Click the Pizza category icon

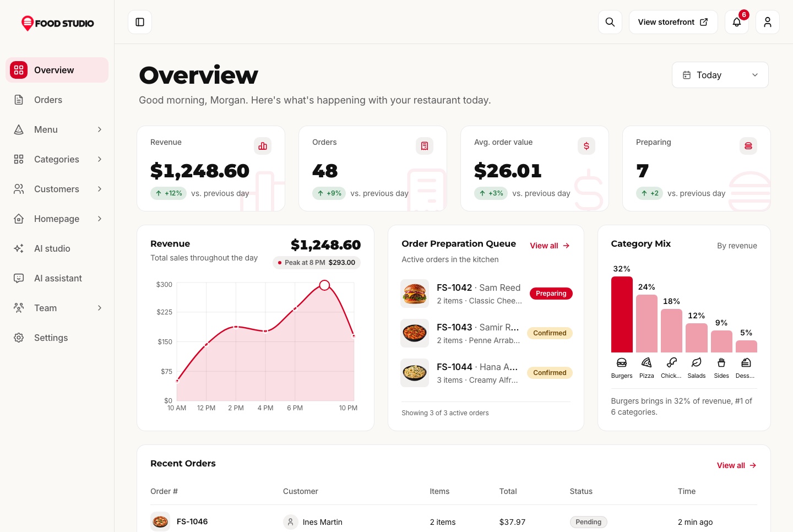[x=647, y=362]
